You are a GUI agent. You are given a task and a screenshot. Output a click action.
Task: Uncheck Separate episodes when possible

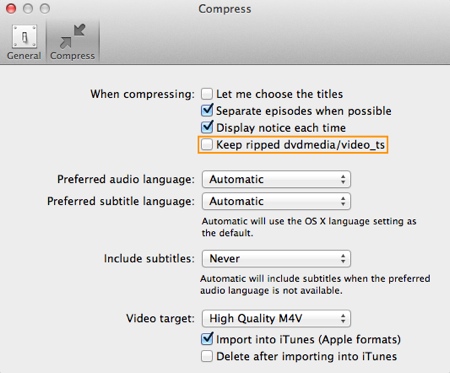(x=207, y=111)
